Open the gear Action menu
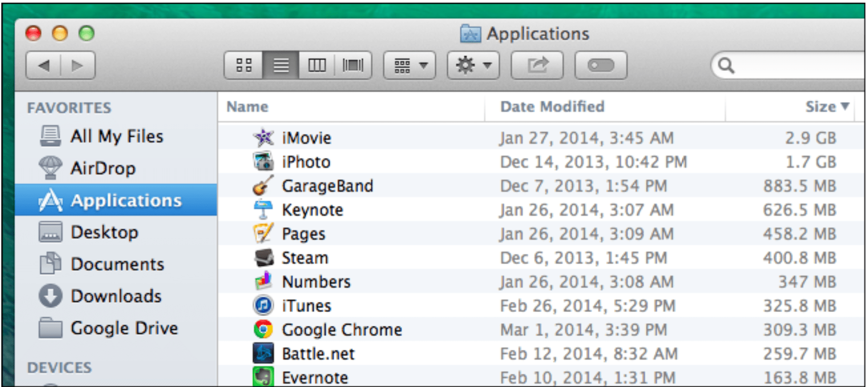 tap(473, 65)
